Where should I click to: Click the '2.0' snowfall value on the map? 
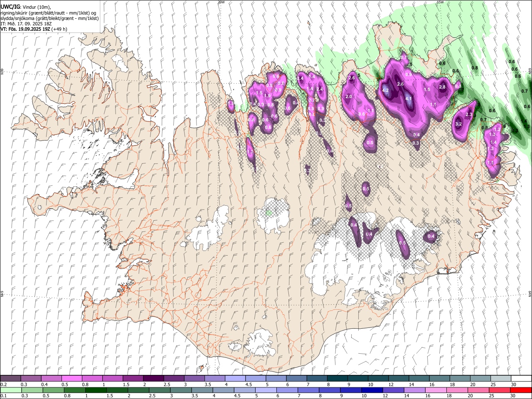(x=349, y=96)
